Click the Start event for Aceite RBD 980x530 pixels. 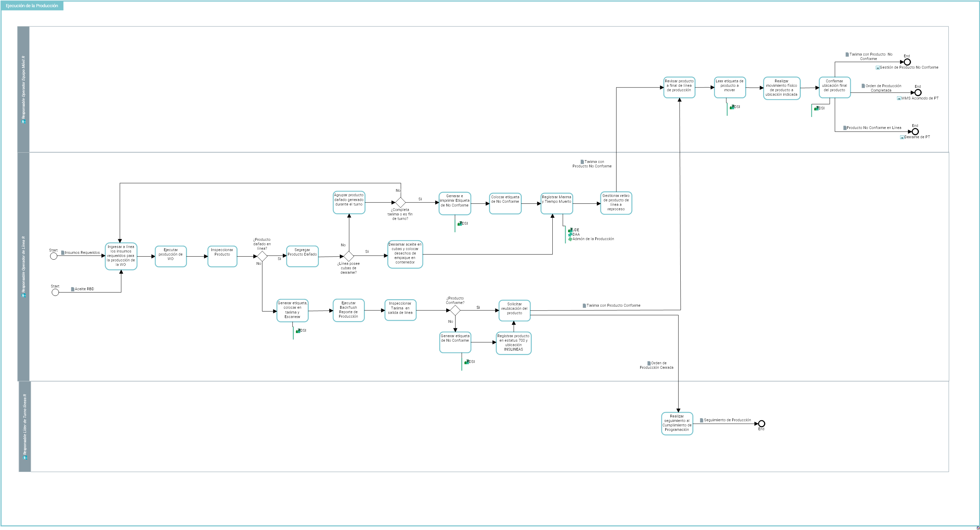pos(55,292)
